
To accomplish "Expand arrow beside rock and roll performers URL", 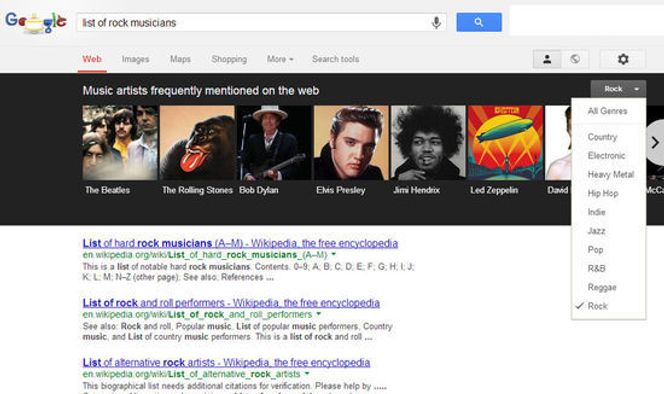I will coord(318,314).
